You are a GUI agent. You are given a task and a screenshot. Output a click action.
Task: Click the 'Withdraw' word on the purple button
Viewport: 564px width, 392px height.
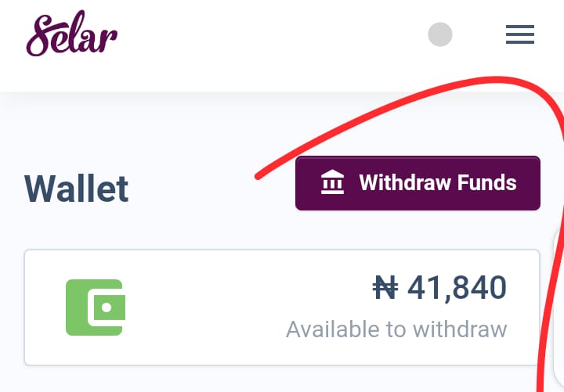click(x=400, y=183)
